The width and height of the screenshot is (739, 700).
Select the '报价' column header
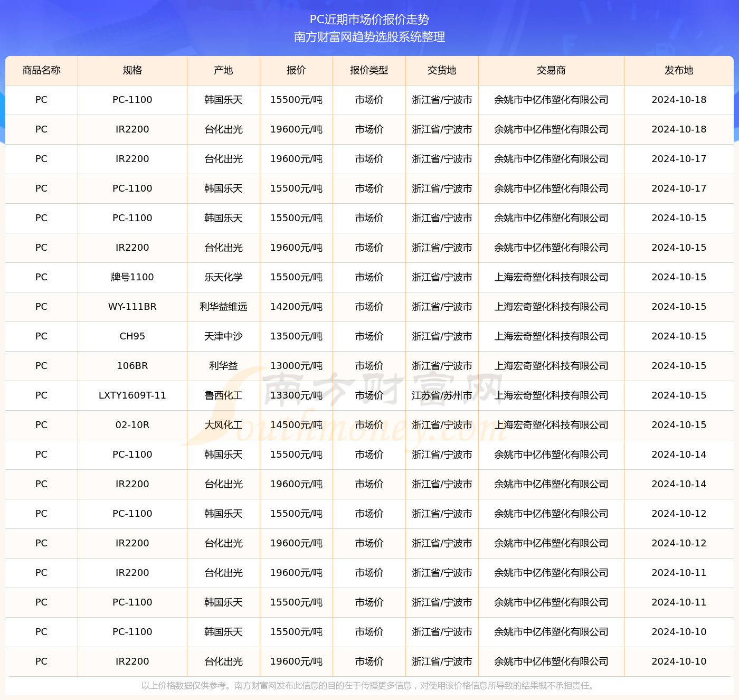click(x=296, y=70)
